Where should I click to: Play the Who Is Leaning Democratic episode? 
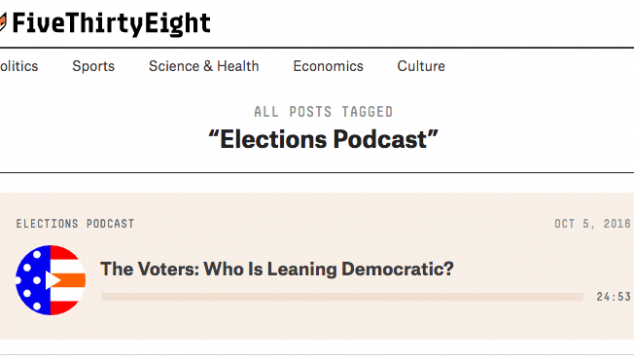pos(52,280)
